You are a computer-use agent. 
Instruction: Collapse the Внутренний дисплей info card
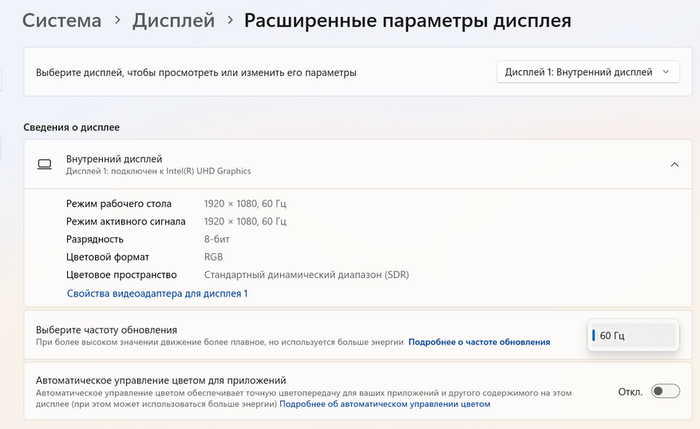[674, 164]
